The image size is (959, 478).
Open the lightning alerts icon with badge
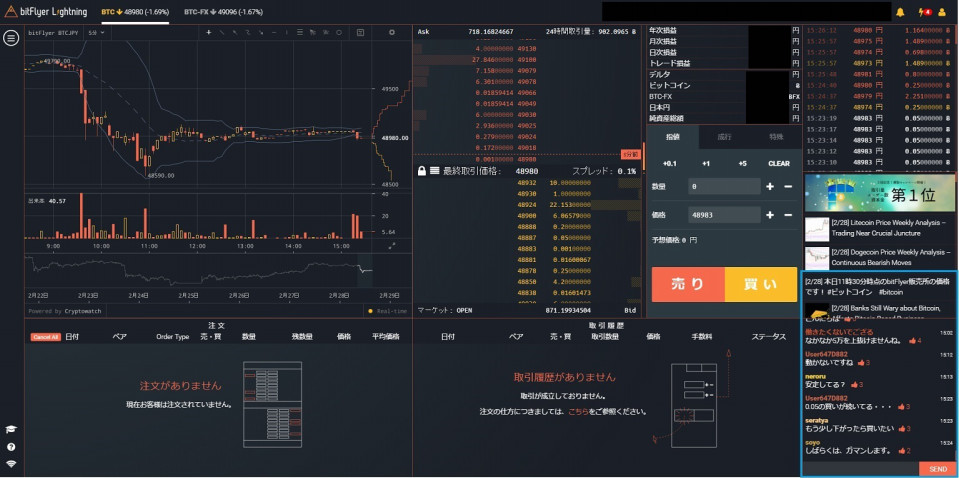coord(924,12)
